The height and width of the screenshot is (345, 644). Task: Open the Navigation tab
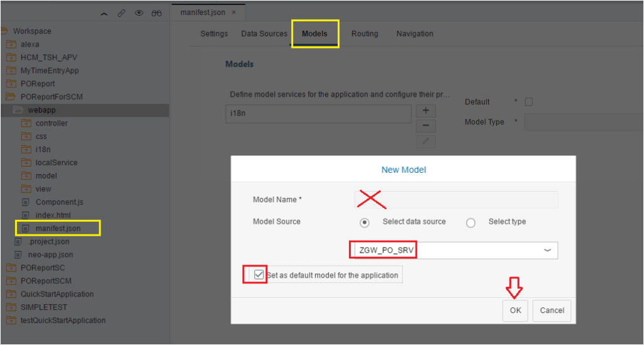coord(415,34)
